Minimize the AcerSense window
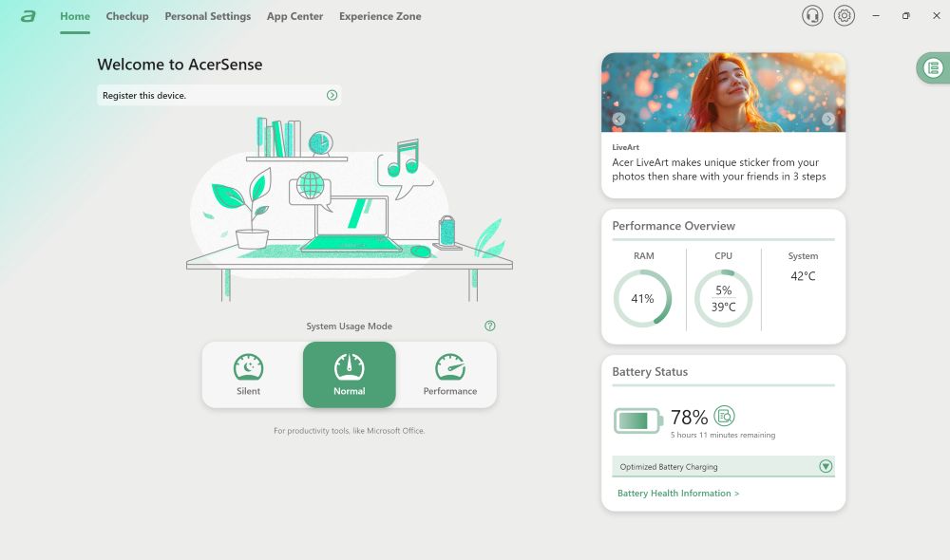Viewport: 950px width, 560px height. click(x=876, y=16)
